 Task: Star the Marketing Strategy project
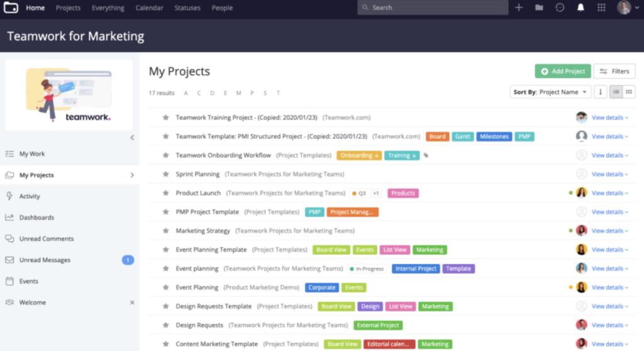pyautogui.click(x=165, y=231)
